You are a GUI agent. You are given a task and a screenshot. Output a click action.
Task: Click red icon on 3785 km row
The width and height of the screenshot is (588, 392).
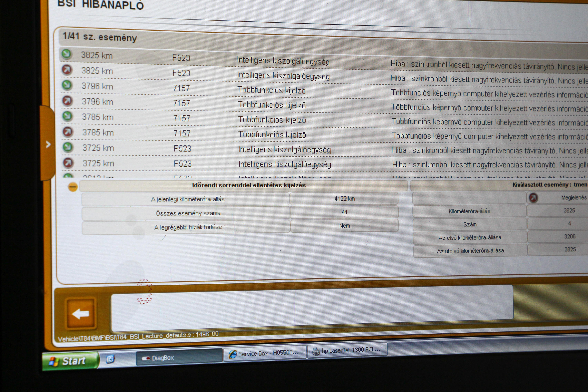click(68, 132)
